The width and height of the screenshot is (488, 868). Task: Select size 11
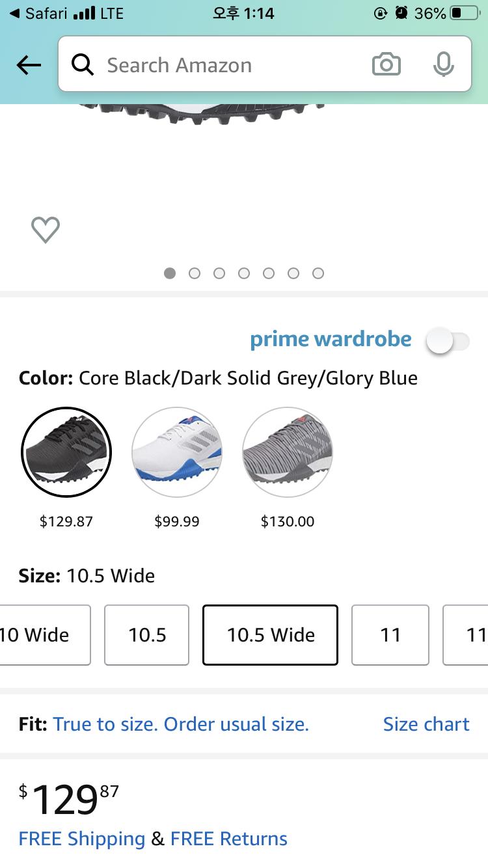point(390,635)
